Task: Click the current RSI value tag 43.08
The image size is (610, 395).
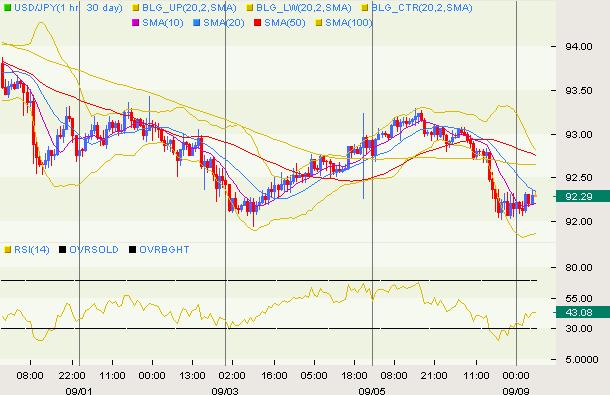Action: (x=582, y=312)
